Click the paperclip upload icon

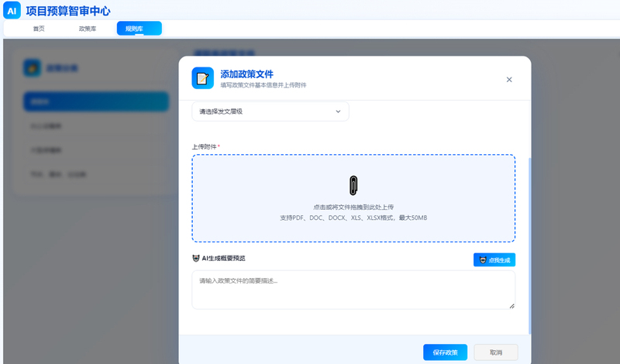[x=353, y=185]
